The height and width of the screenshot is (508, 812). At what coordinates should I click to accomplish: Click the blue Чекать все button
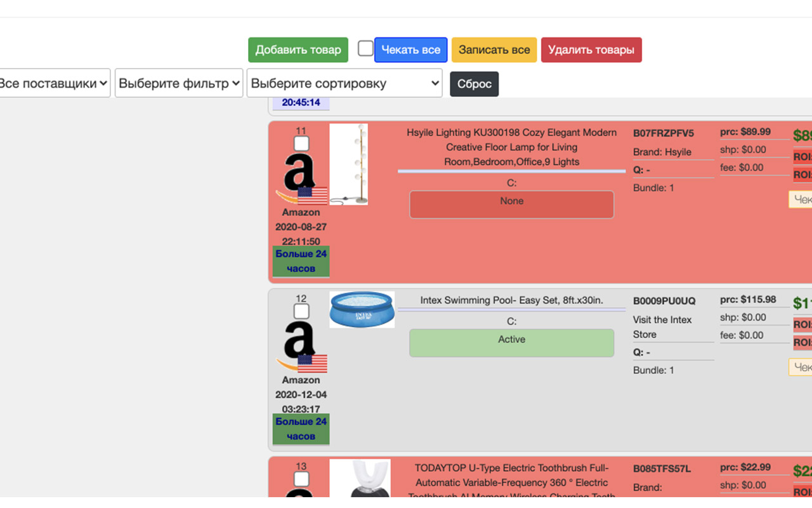(x=411, y=50)
